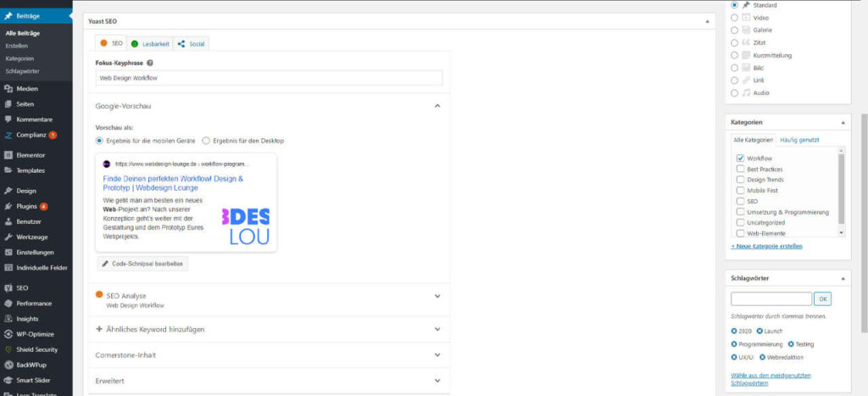Collapse the Kategorien panel
Viewport: 868px width, 396px height.
pos(843,122)
